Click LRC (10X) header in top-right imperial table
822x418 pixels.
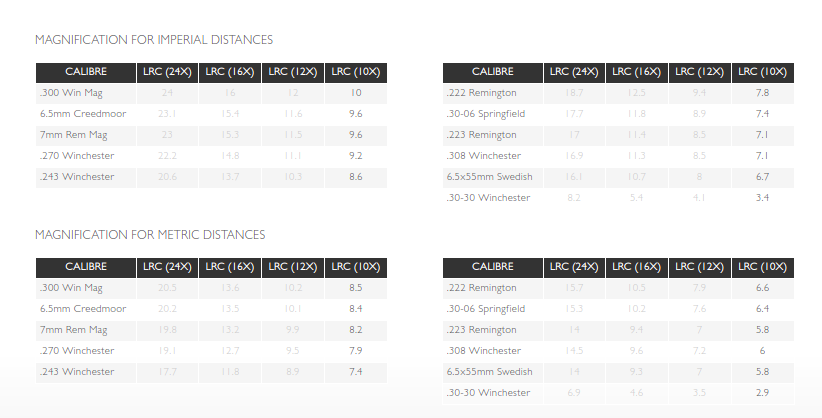(x=762, y=72)
